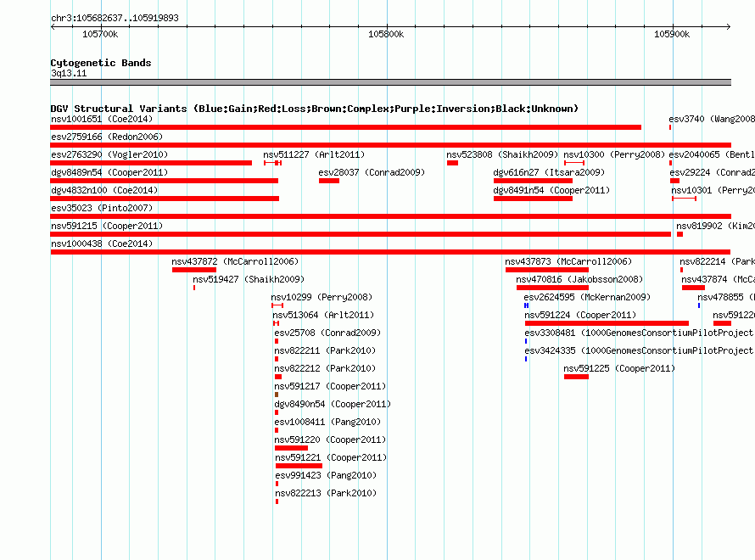The height and width of the screenshot is (560, 755).
Task: Choose dgv8491n54 (Cooper2011) label
Action: coord(551,190)
